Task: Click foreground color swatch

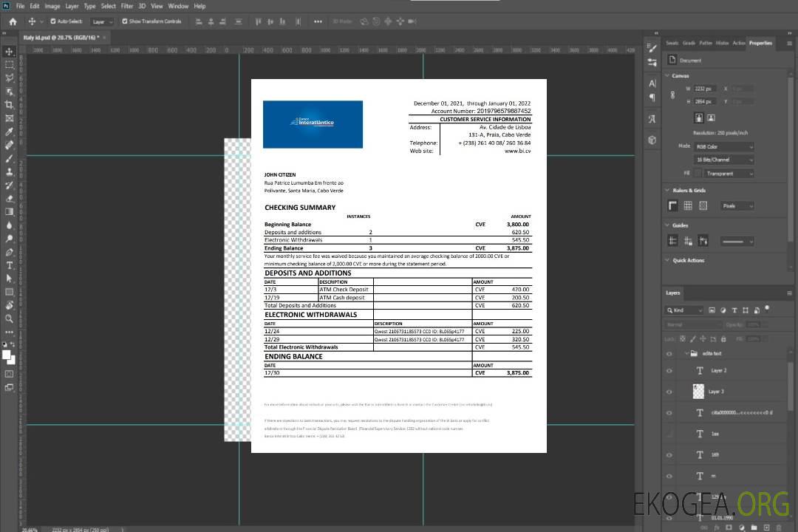Action: pos(7,355)
